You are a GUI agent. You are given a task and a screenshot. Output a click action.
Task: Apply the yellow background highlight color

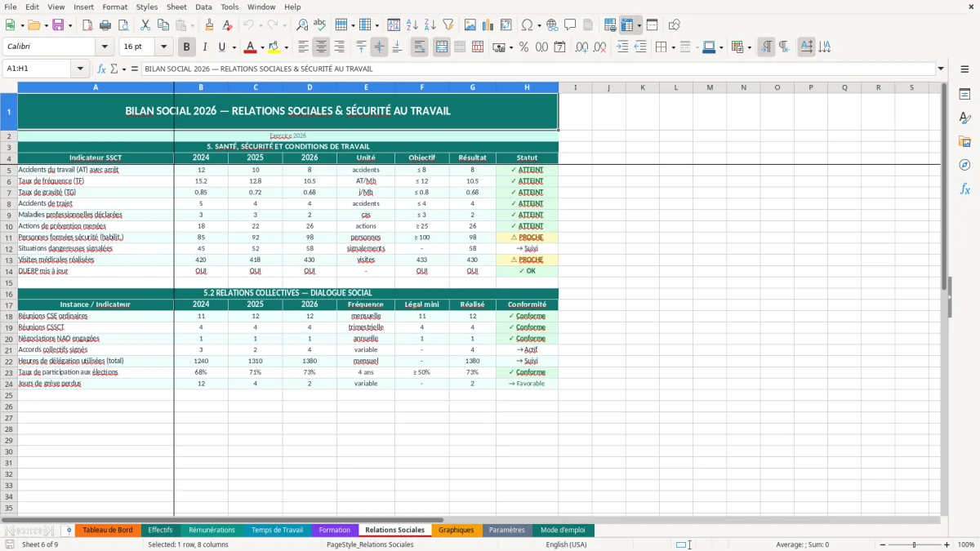tap(274, 47)
